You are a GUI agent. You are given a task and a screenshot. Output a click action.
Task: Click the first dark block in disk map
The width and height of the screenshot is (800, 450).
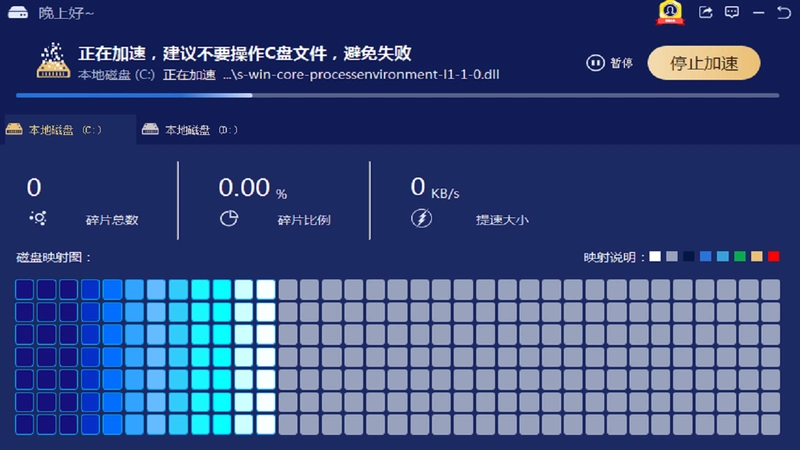tap(24, 289)
